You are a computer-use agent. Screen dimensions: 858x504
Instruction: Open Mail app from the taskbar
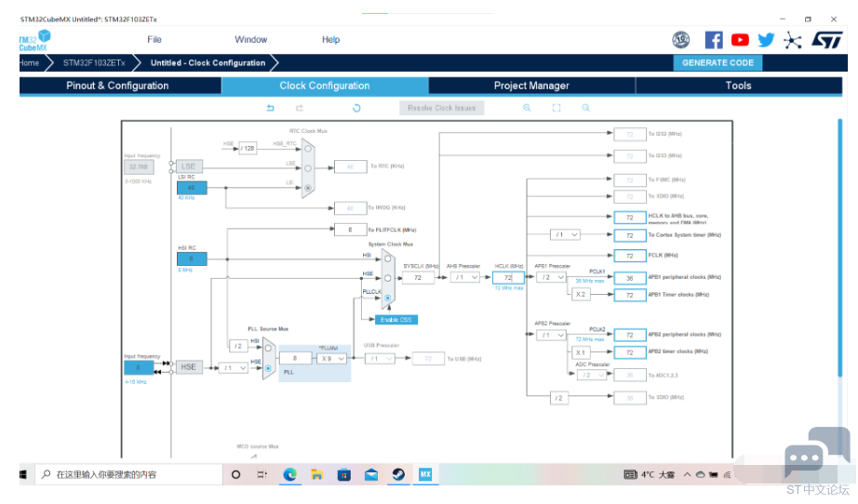(371, 474)
